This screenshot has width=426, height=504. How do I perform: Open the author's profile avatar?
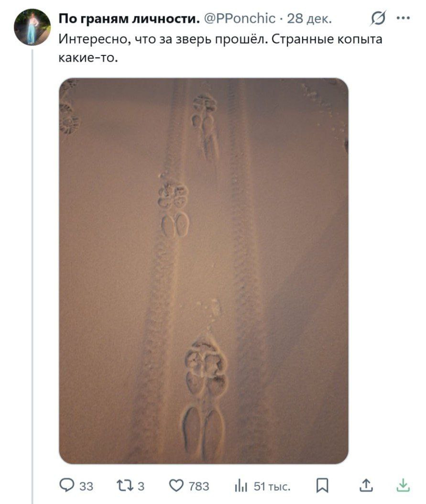point(32,27)
